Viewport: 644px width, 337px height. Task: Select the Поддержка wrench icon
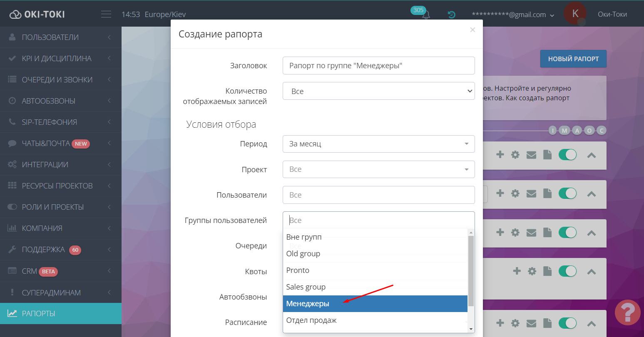click(x=12, y=249)
